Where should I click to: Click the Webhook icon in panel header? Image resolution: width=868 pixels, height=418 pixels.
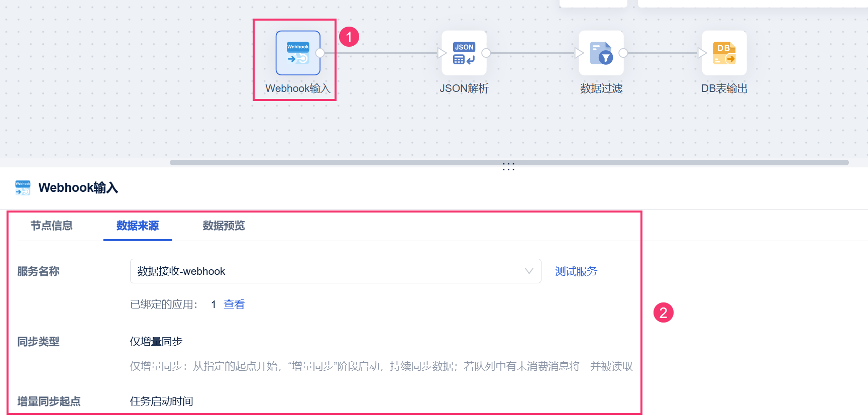[x=23, y=187]
